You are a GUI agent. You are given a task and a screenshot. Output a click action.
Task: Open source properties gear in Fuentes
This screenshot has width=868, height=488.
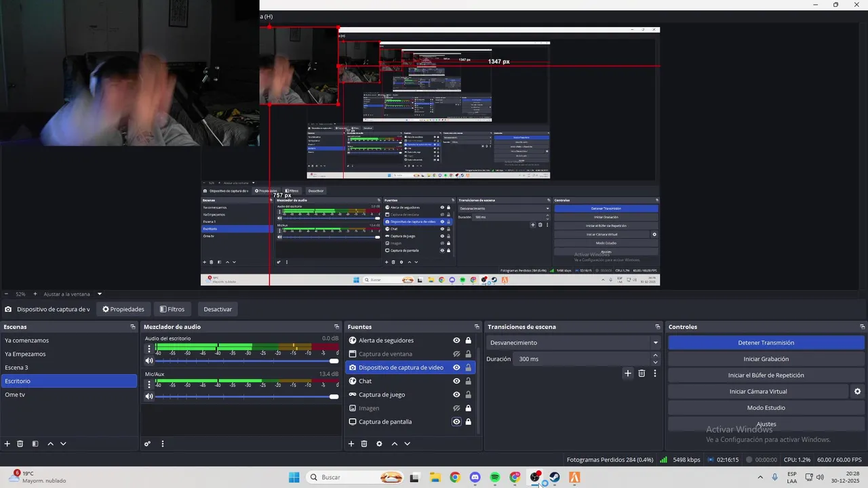[x=379, y=444]
